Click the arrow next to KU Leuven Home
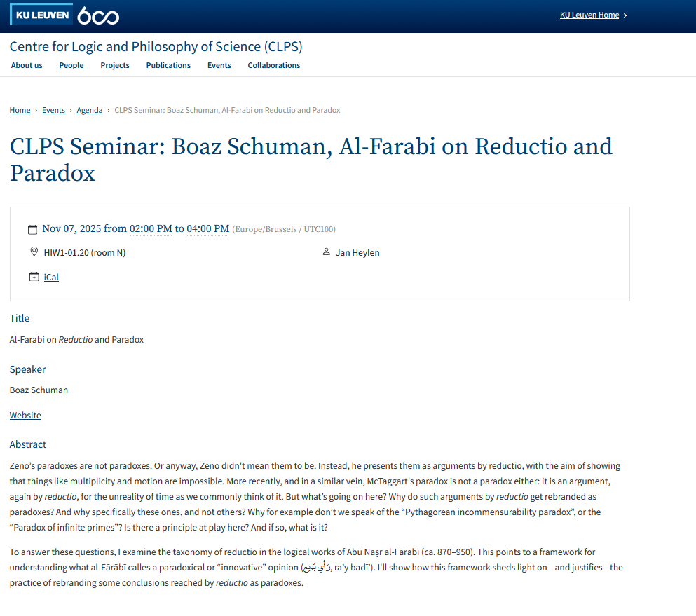Screen dimensions: 696x616 [x=625, y=15]
